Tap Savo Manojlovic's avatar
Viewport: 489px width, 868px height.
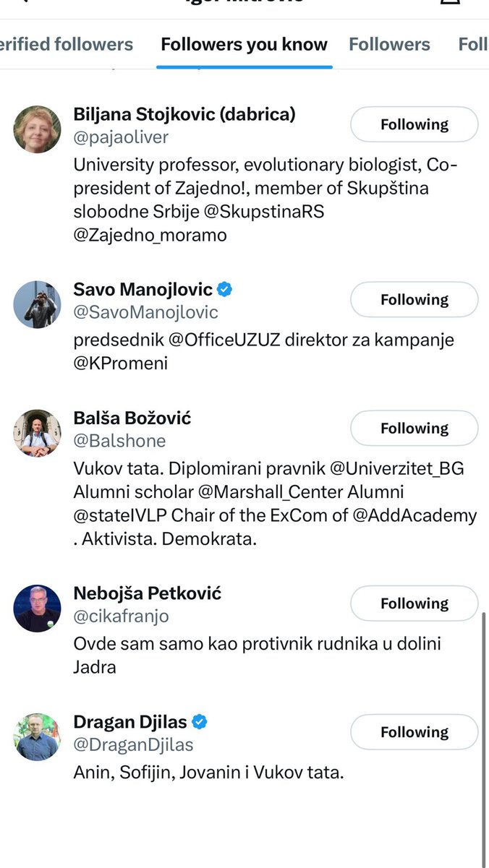pyautogui.click(x=37, y=304)
